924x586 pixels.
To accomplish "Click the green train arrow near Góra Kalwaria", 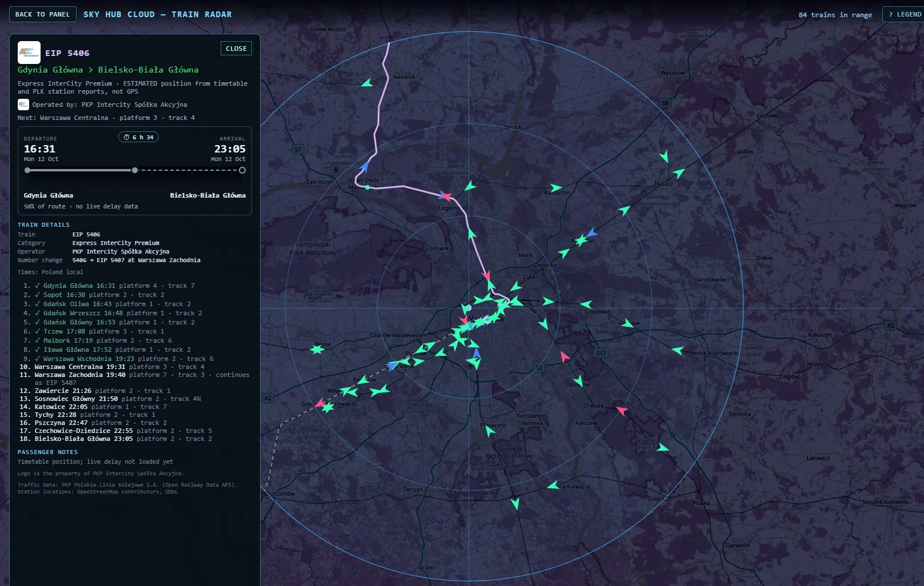I will click(x=554, y=485).
